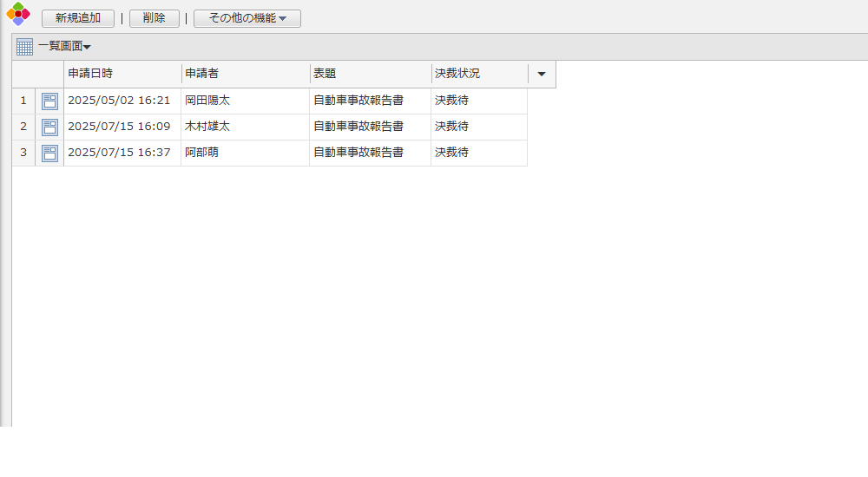
Task: Click the 決裁状況 column header
Action: 478,75
